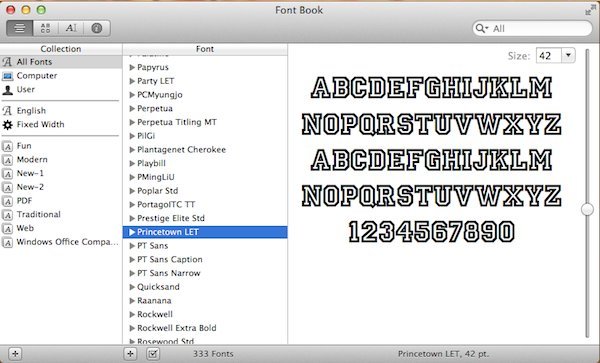Select the Traditional collection label
This screenshot has height=363, width=600.
point(38,215)
